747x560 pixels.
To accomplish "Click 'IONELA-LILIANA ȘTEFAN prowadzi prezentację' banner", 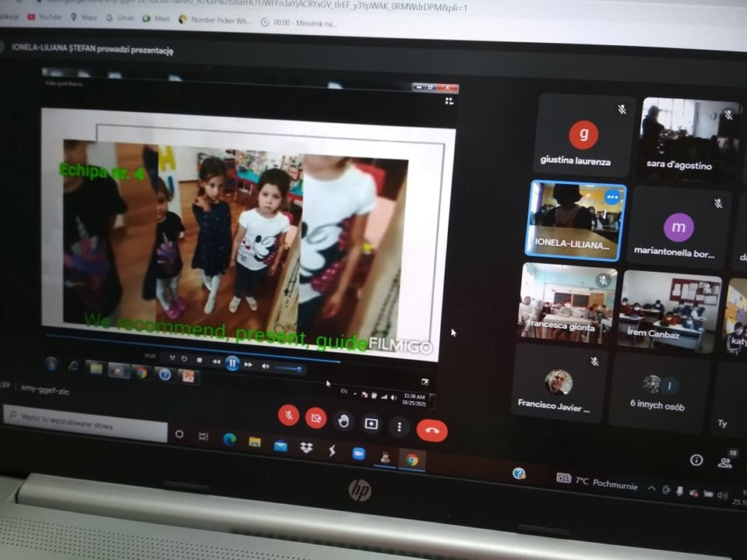I will (x=93, y=48).
